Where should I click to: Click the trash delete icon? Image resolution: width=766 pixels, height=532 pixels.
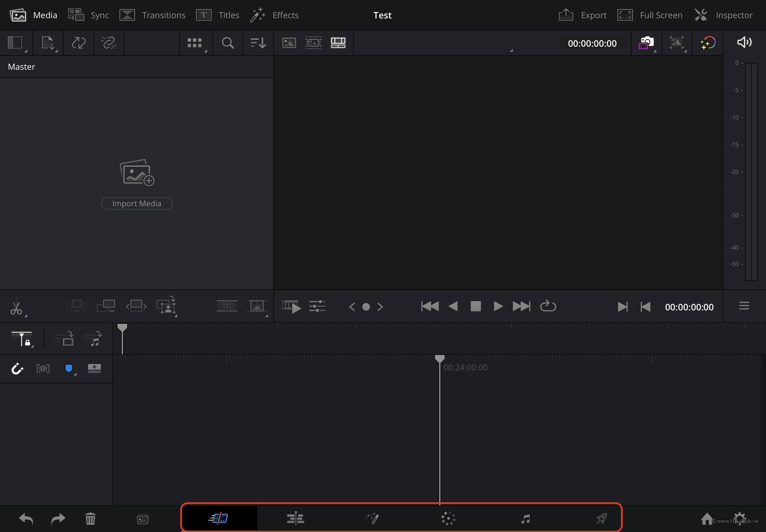[x=90, y=519]
